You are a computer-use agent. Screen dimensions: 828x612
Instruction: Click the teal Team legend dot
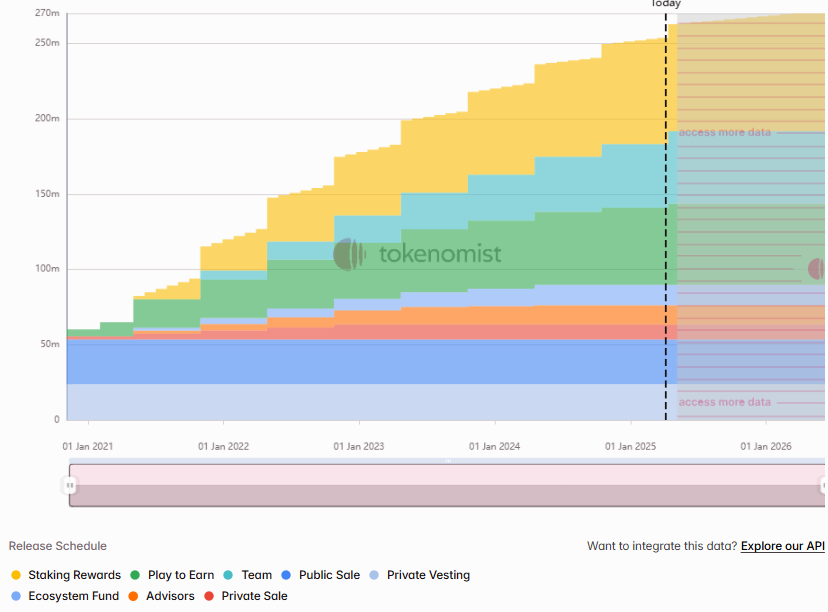229,575
